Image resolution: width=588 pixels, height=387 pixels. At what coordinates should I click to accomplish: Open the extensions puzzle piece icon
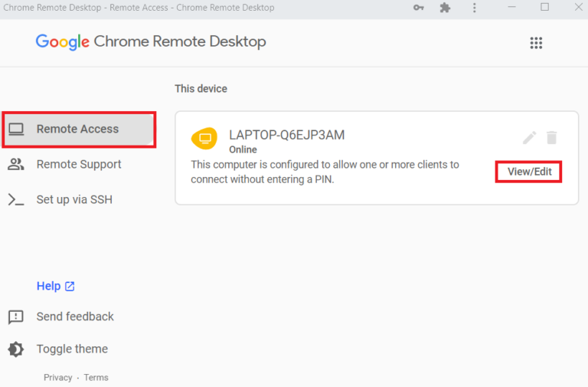click(445, 8)
